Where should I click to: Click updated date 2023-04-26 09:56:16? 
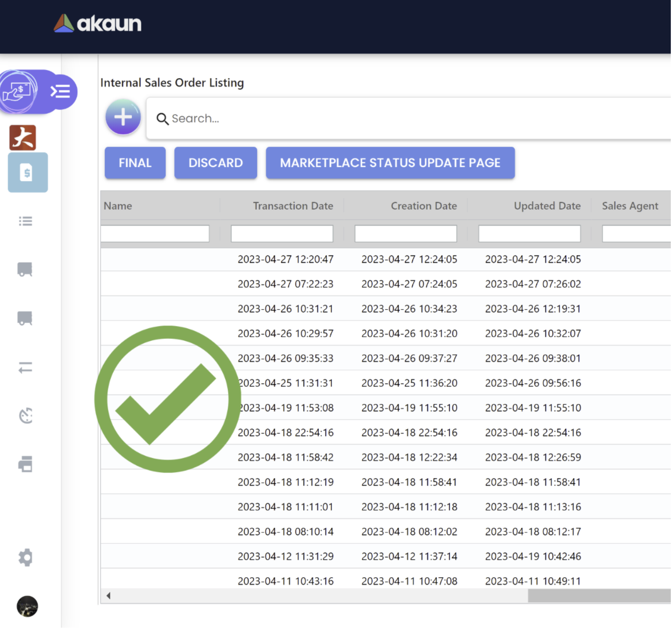click(533, 383)
